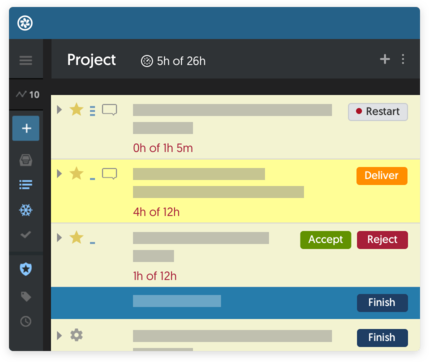Open the project history clock icon

[x=26, y=321]
